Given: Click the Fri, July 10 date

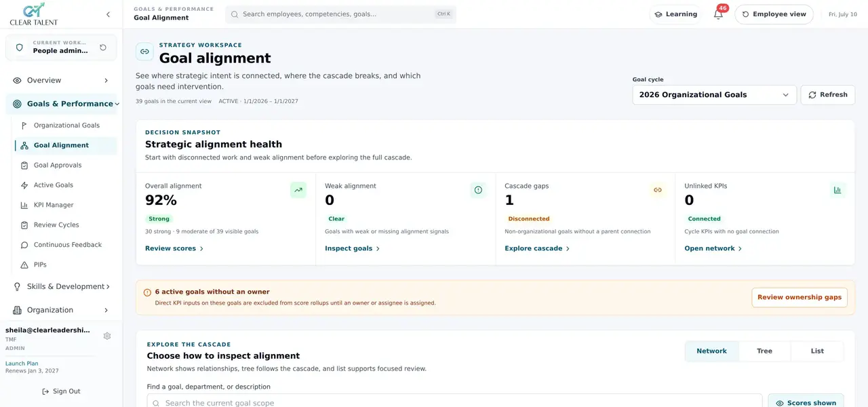Looking at the screenshot, I should click(843, 14).
